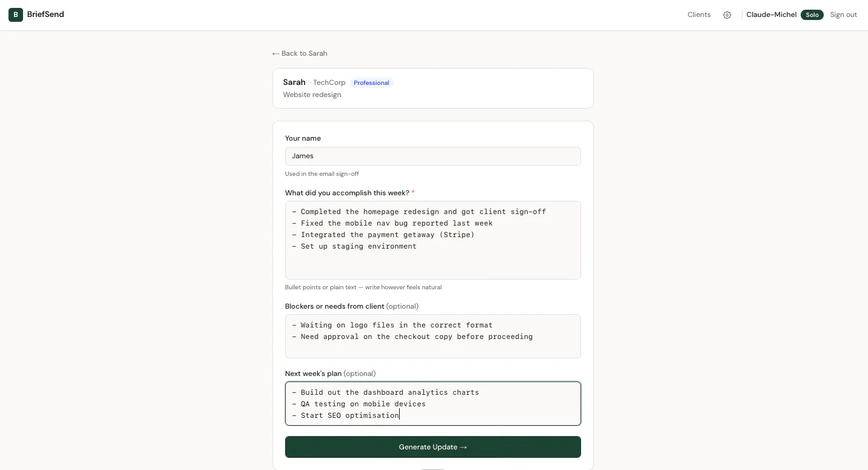
Task: Click the Professional tone badge
Action: coord(371,82)
